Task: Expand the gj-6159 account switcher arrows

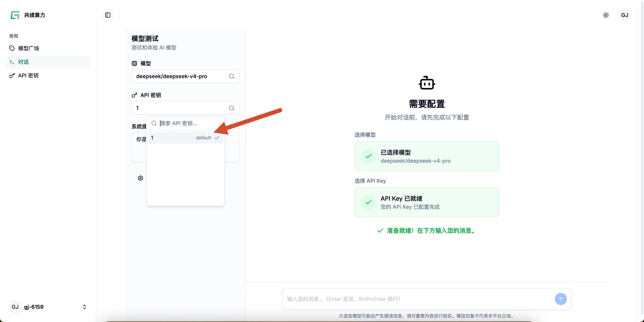Action: (x=84, y=307)
